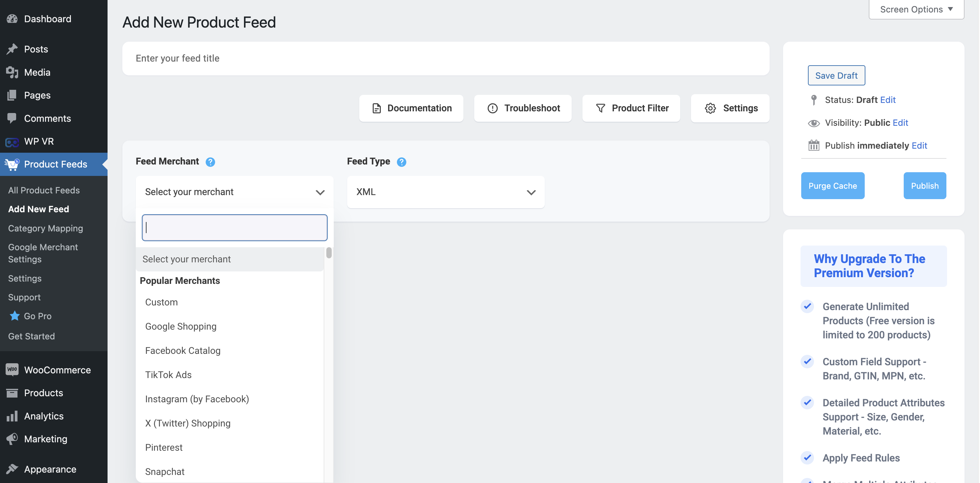Click the Publish calendar icon
Image resolution: width=980 pixels, height=483 pixels.
(x=813, y=145)
